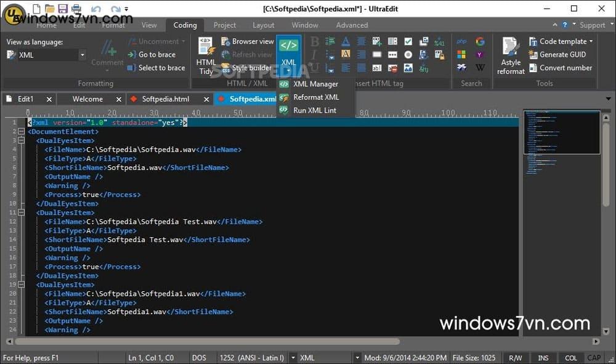Expand the Code template dropdown
The image size is (616, 364).
coord(591,41)
